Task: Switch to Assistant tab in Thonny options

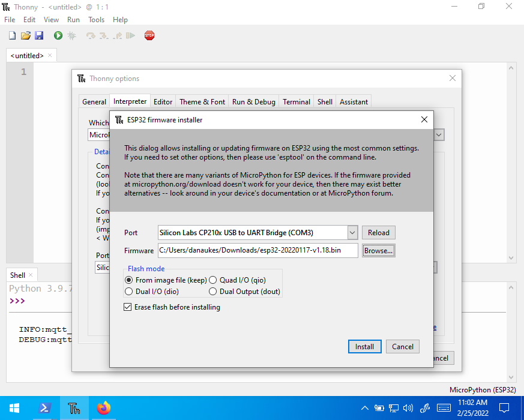Action: tap(354, 101)
